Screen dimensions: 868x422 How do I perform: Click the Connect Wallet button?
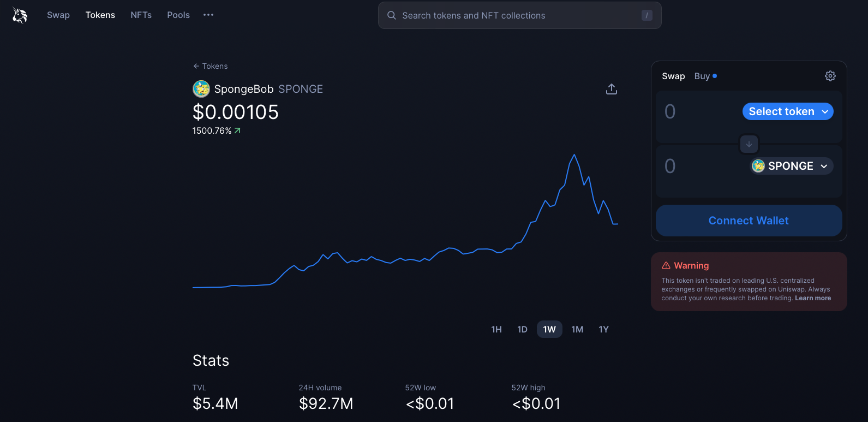click(749, 221)
